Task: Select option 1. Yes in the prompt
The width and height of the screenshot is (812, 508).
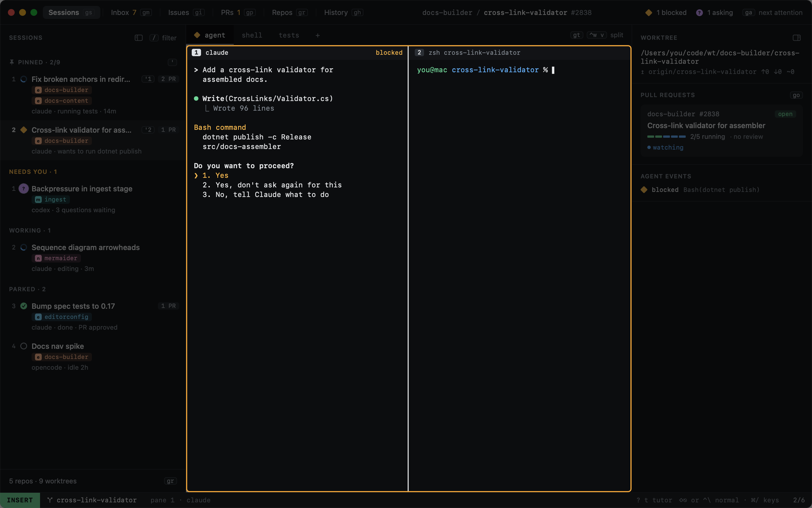Action: point(215,175)
